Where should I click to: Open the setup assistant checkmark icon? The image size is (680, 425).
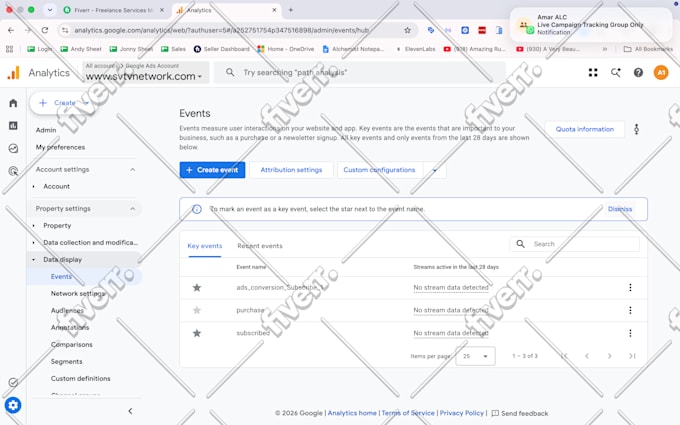pos(13,382)
